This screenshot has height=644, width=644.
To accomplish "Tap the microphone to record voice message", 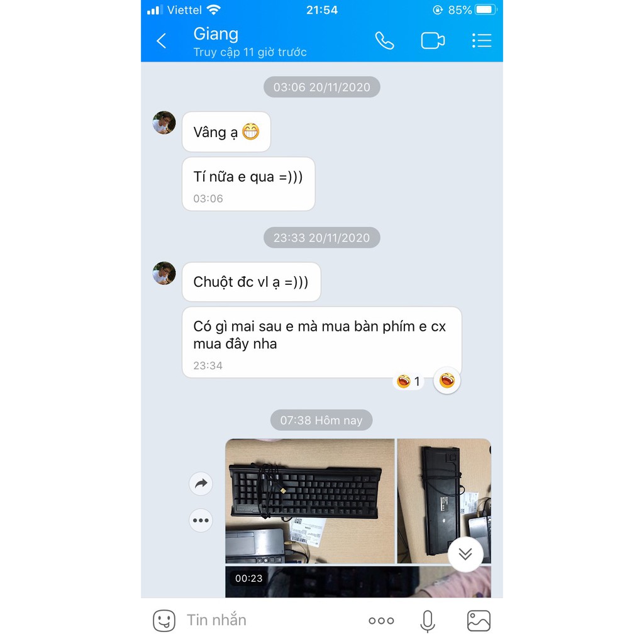I will tap(428, 621).
